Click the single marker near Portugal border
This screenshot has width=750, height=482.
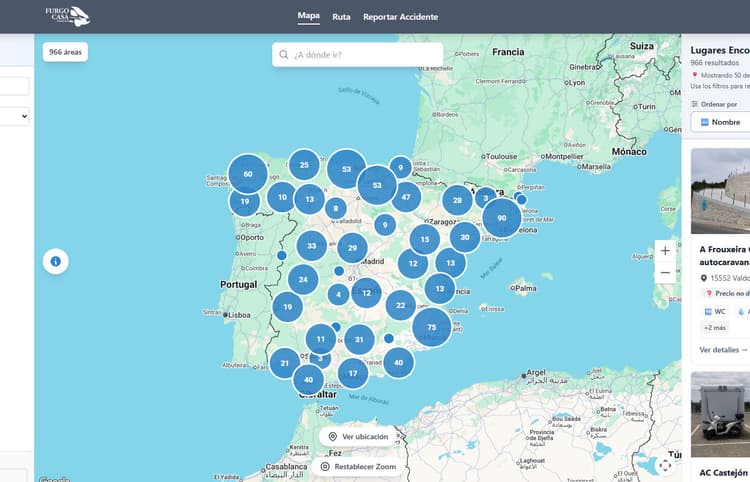[282, 256]
